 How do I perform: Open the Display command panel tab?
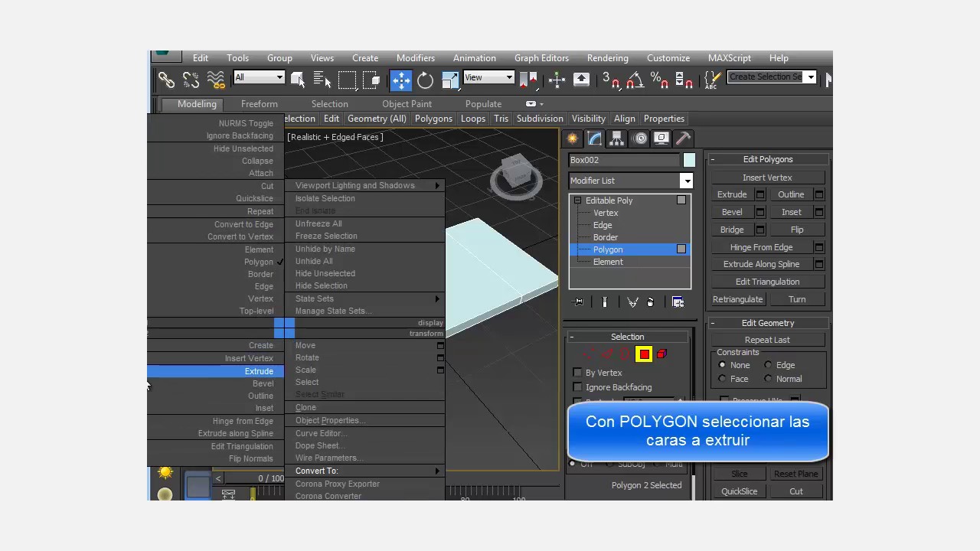661,139
